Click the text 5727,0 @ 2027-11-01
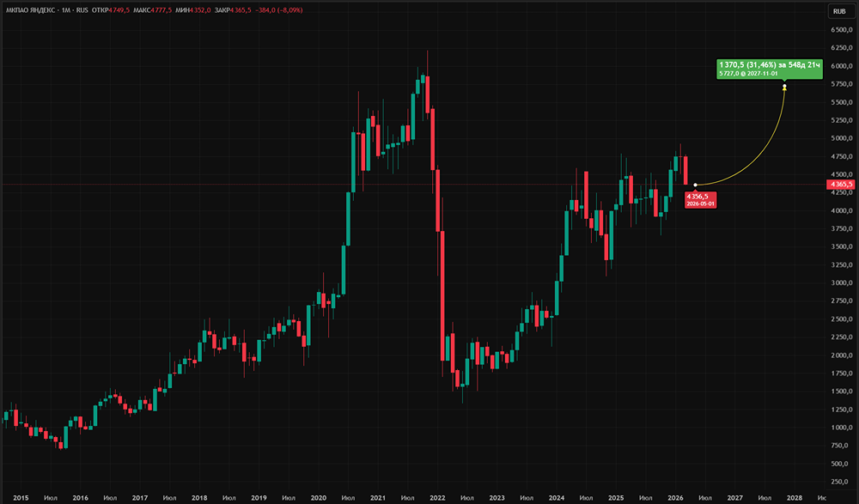859x504 pixels. [x=748, y=73]
